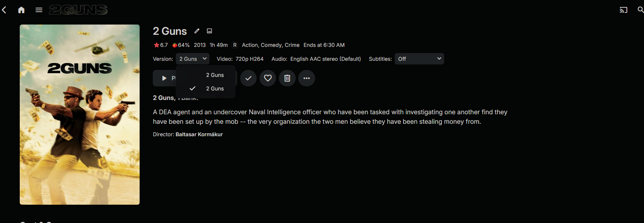Click the 2 Guns movie poster

click(80, 115)
